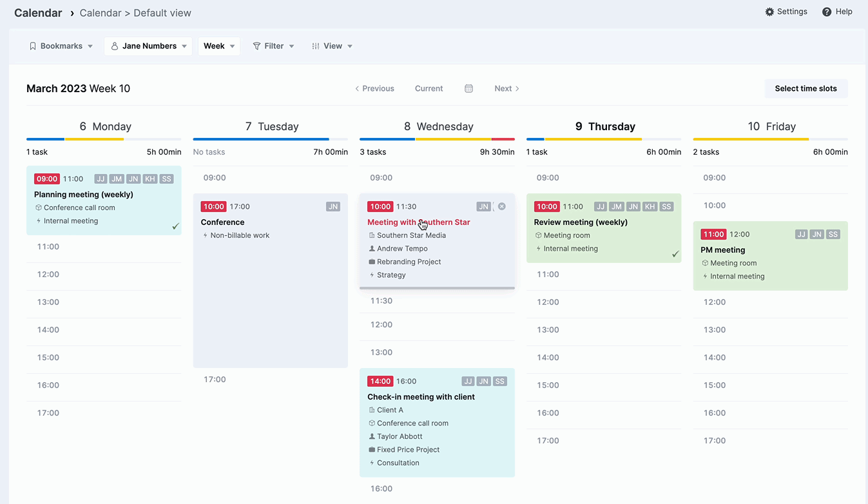Click JJ badge on Check-in meeting card
868x504 pixels.
click(x=468, y=382)
